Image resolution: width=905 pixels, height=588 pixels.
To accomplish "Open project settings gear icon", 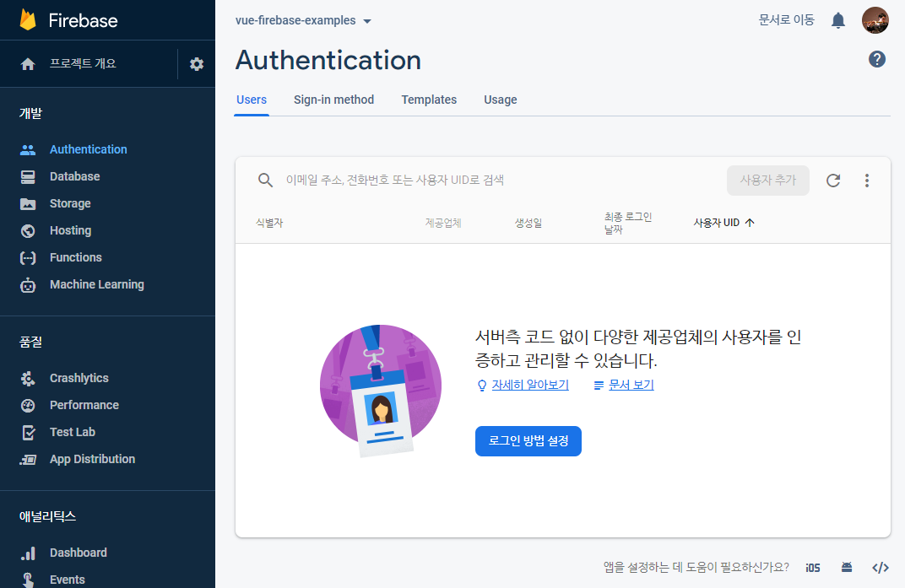I will coord(197,64).
